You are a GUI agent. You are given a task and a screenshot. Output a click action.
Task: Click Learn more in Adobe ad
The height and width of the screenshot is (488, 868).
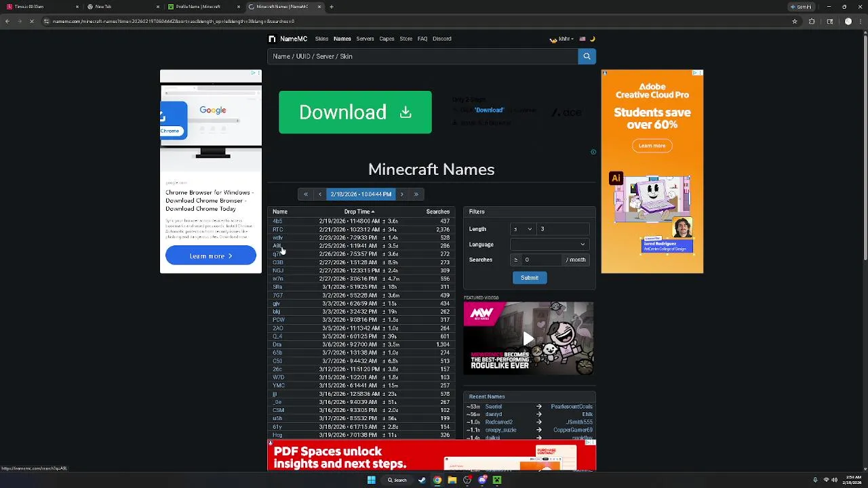coord(652,146)
